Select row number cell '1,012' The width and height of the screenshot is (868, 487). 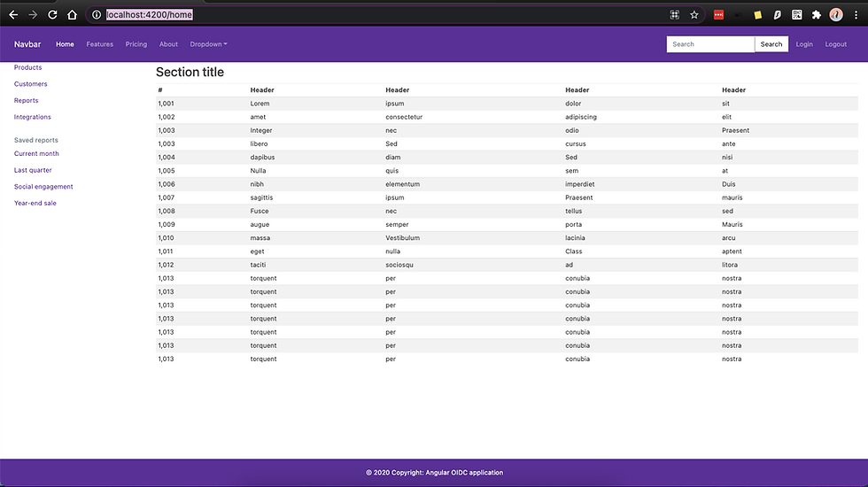166,265
